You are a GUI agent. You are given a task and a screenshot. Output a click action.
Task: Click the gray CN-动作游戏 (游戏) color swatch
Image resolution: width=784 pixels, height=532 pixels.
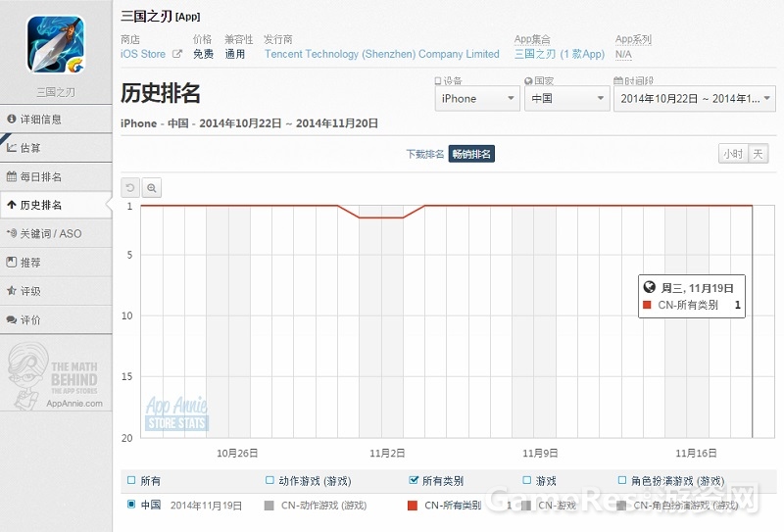[x=269, y=506]
